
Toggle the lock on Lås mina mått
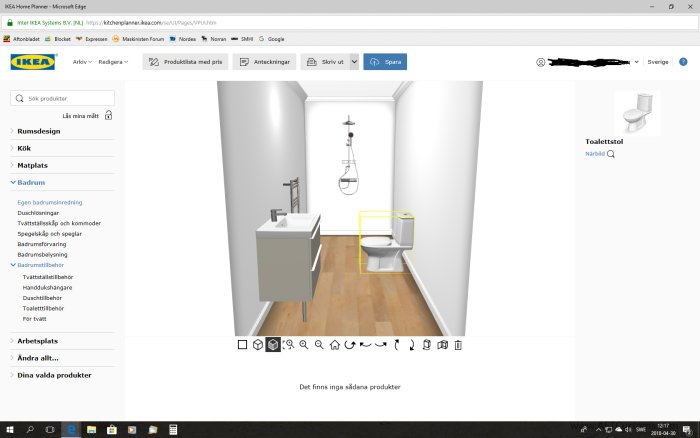click(x=108, y=115)
